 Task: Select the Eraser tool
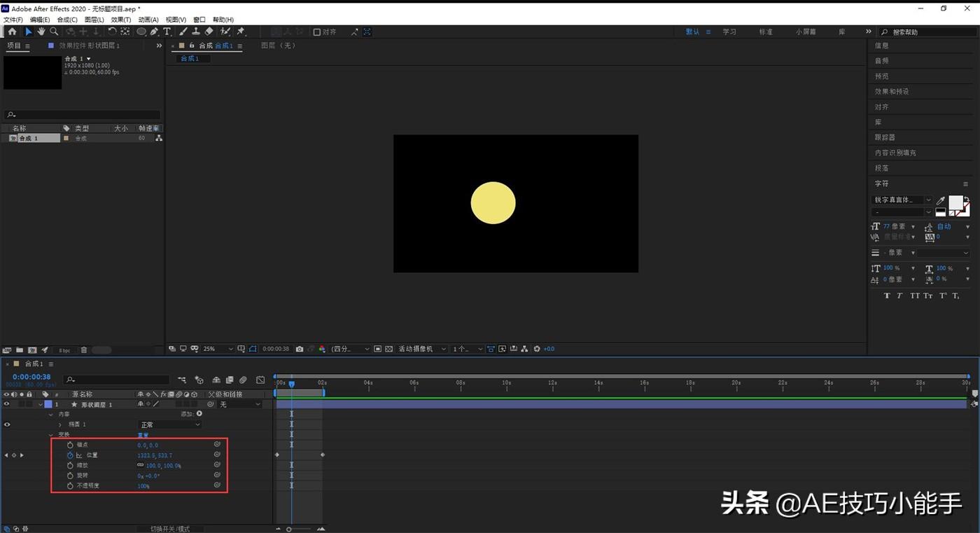pyautogui.click(x=209, y=32)
